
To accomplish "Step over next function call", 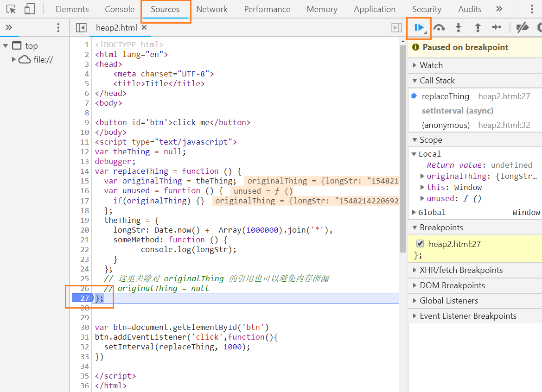I will [439, 28].
